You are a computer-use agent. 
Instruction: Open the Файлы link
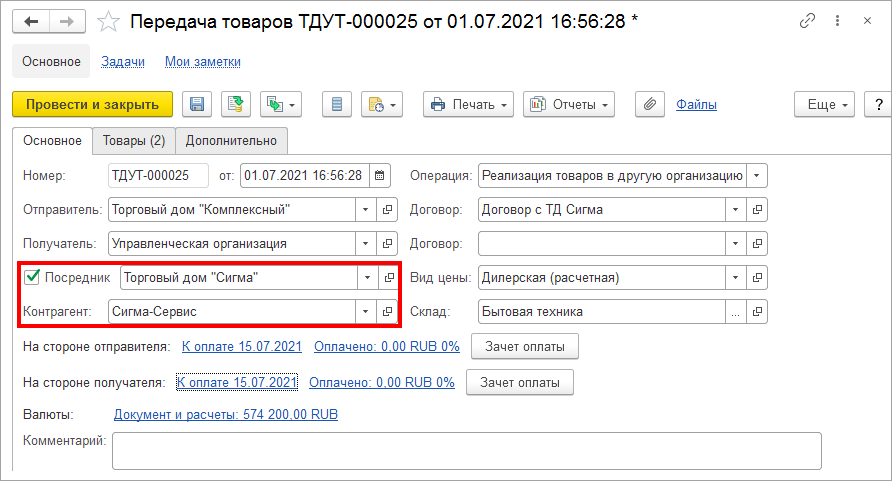coord(696,104)
